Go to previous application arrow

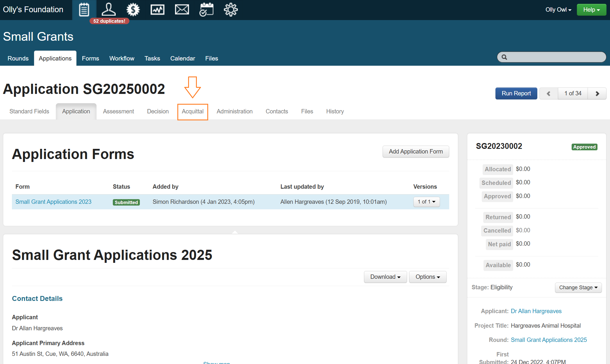click(x=549, y=94)
